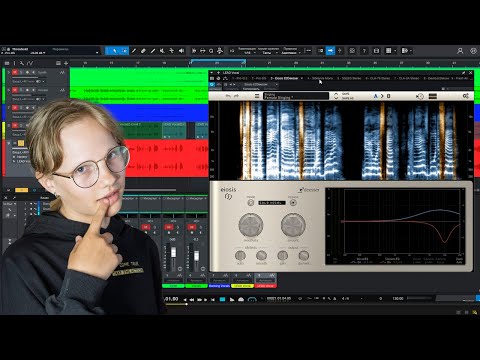
Task: Select the red LEAD Vocal mixer channel label
Action: 266,286
